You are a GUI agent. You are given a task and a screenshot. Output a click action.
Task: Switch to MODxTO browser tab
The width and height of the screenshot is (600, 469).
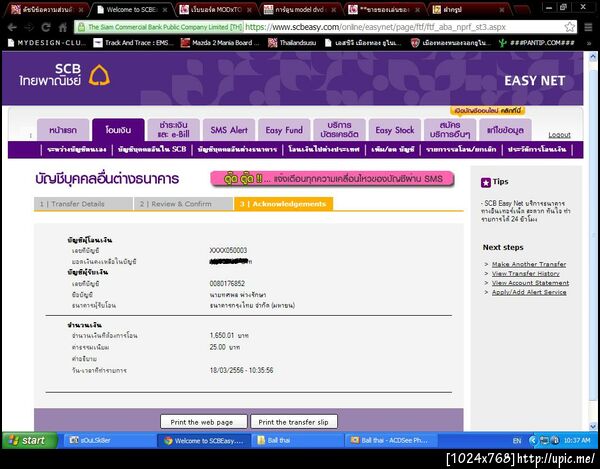point(213,10)
